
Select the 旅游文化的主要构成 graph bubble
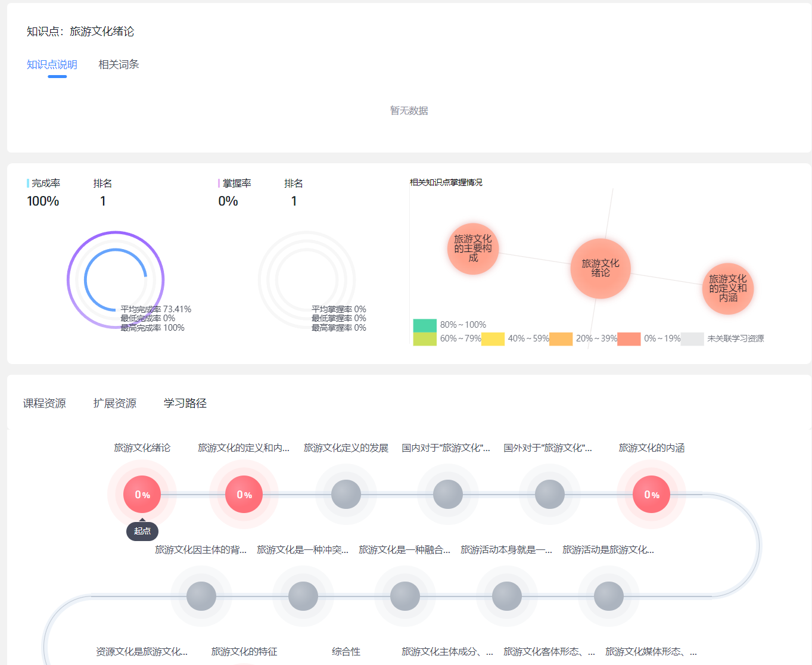[473, 248]
